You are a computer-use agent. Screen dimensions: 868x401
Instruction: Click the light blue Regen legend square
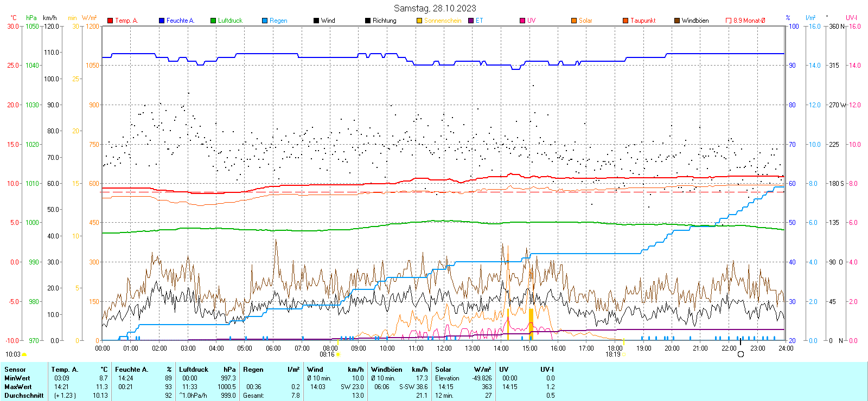tap(265, 21)
